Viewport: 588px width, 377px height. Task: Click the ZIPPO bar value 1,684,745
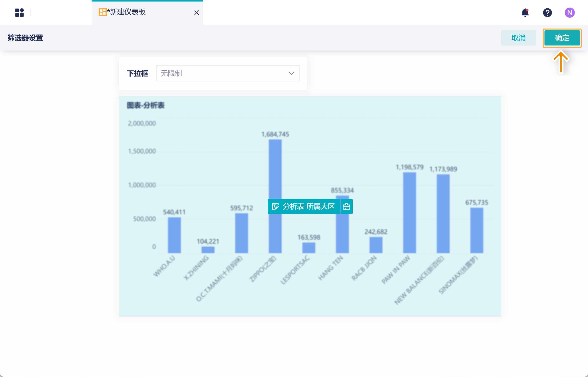tap(275, 134)
